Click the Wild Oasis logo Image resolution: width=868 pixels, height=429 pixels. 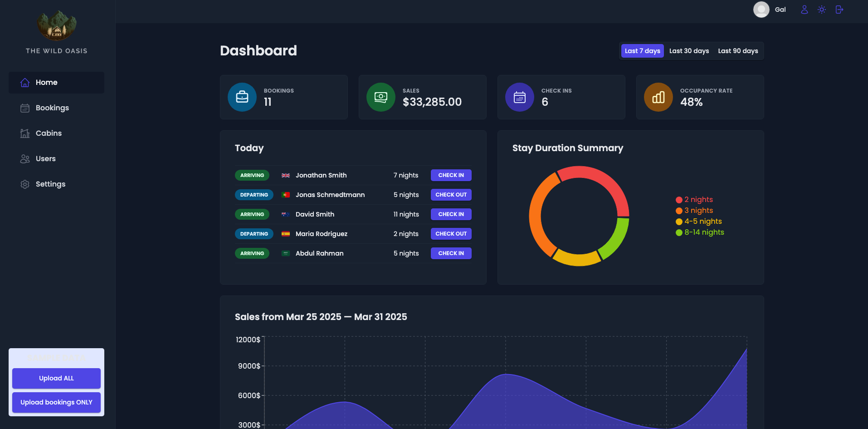pyautogui.click(x=57, y=26)
